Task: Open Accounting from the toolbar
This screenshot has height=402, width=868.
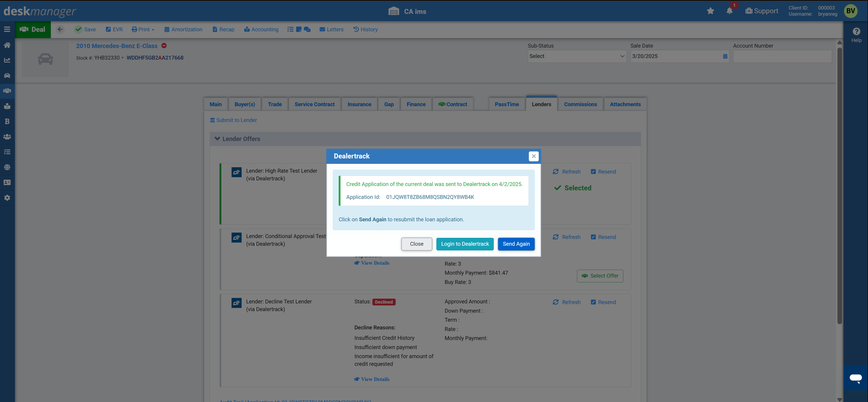Action: coord(261,29)
